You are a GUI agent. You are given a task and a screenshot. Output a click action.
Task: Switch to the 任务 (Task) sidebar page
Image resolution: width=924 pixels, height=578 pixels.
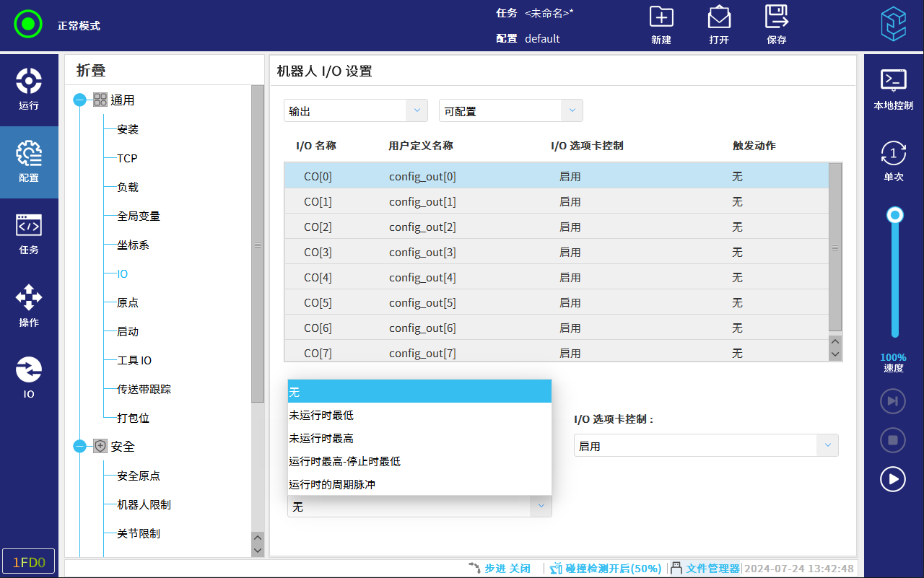29,234
